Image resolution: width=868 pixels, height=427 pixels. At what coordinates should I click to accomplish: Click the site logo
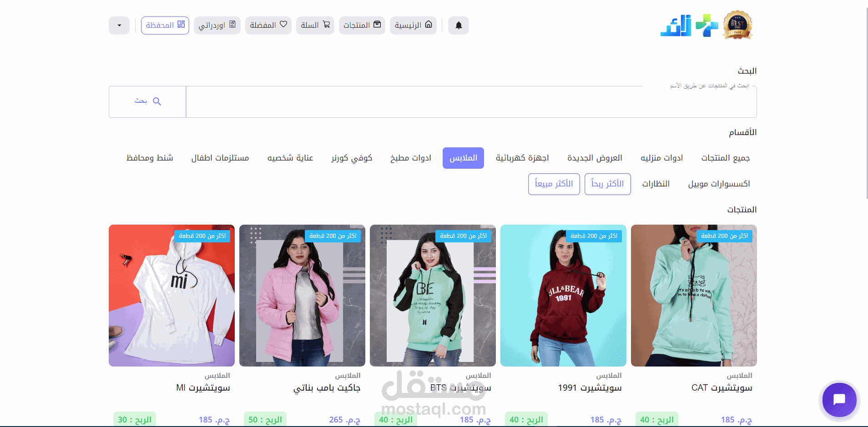pyautogui.click(x=689, y=25)
